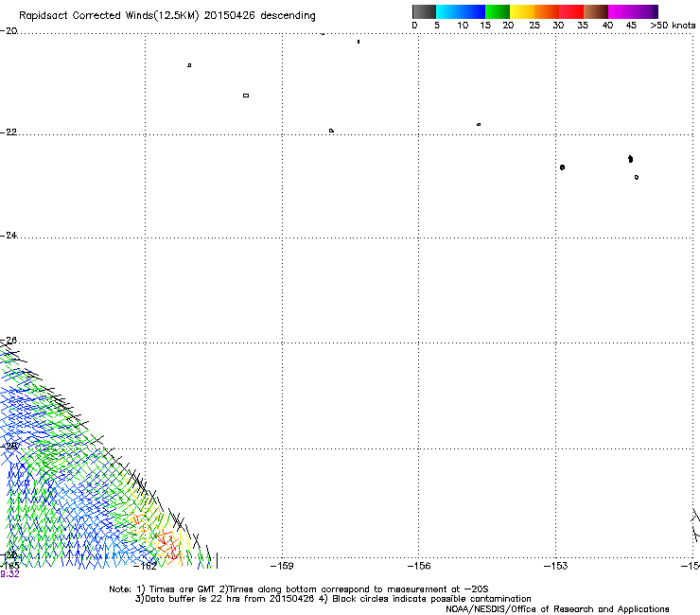Click the '25' label under the color bar

pos(534,26)
